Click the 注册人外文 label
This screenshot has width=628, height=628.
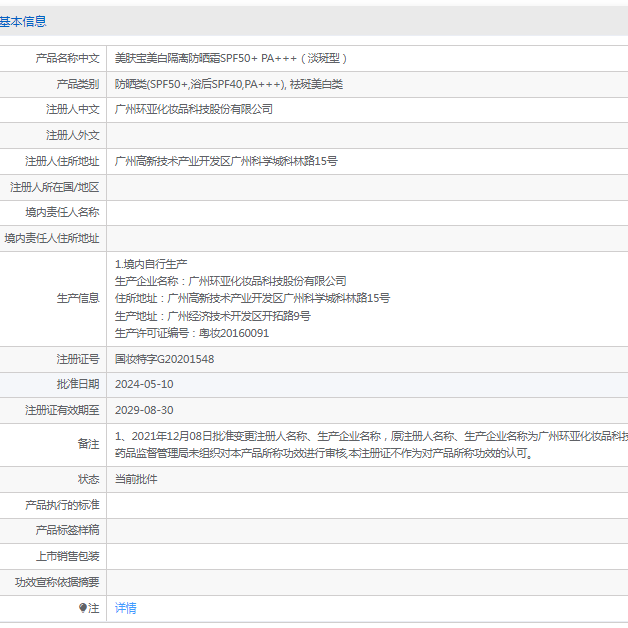coord(72,135)
